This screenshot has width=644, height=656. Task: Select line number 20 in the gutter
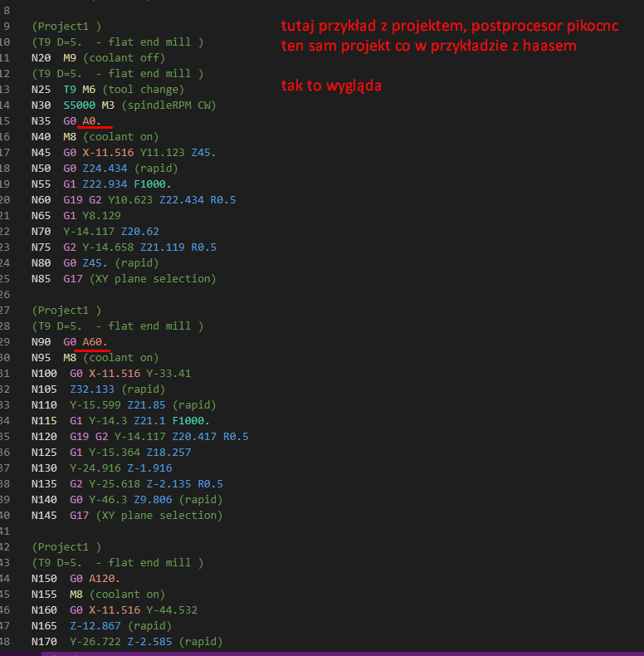click(5, 200)
